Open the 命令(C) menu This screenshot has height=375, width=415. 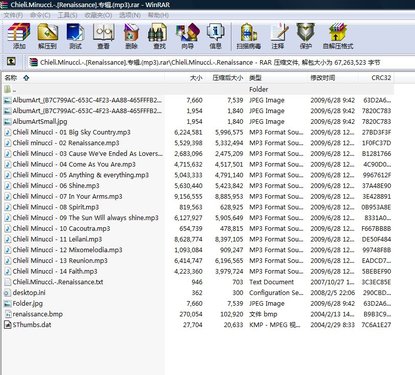pyautogui.click(x=40, y=15)
